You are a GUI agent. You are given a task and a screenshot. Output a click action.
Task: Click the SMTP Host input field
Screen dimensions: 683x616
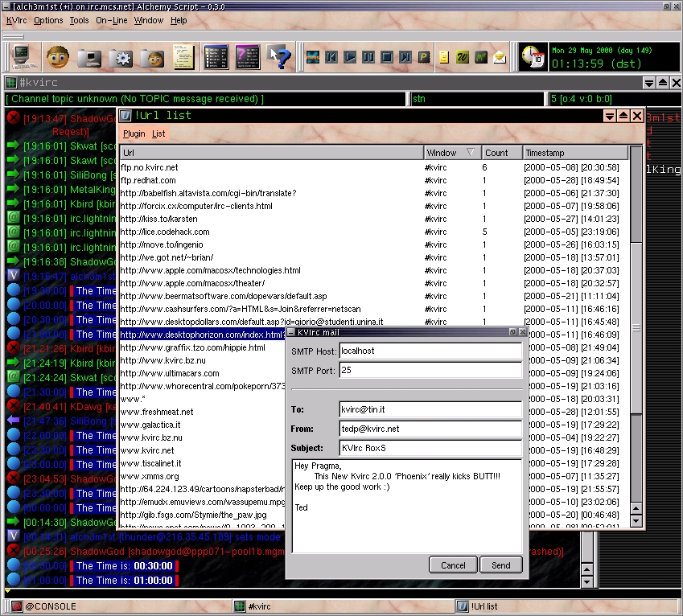[x=430, y=351]
